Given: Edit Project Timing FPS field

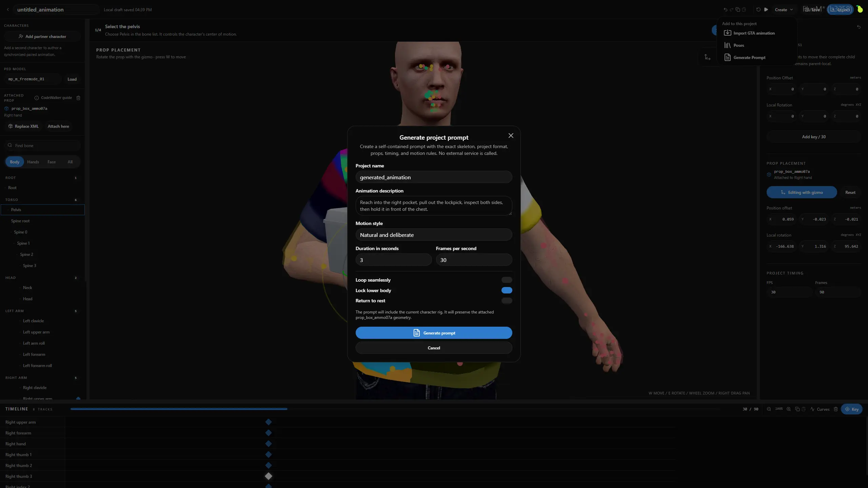Looking at the screenshot, I should tap(789, 292).
